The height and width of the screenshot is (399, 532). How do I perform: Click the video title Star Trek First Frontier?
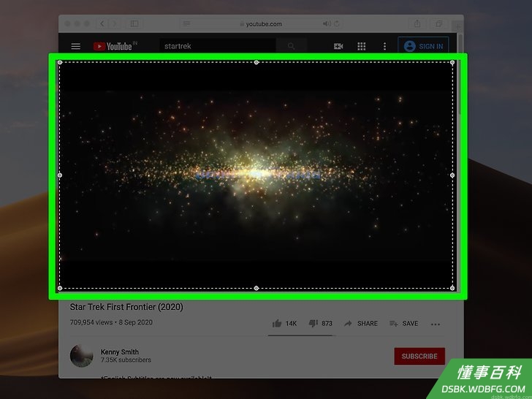click(126, 307)
